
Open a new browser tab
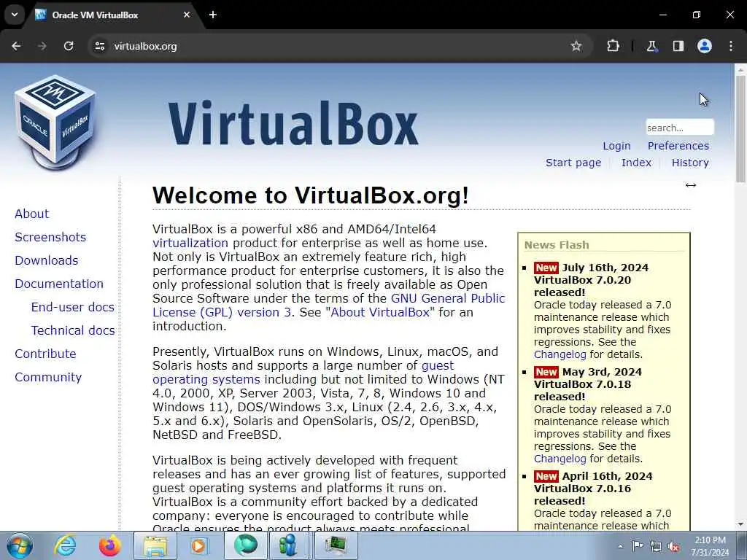point(213,15)
